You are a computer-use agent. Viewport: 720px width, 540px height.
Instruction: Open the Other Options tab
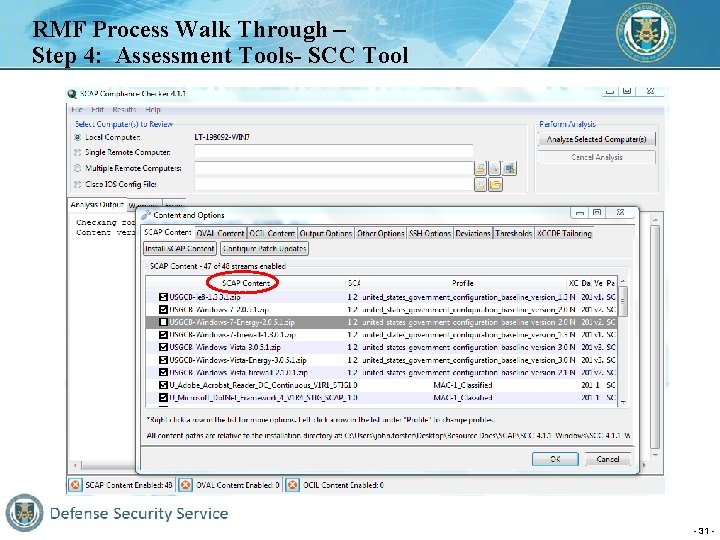380,233
